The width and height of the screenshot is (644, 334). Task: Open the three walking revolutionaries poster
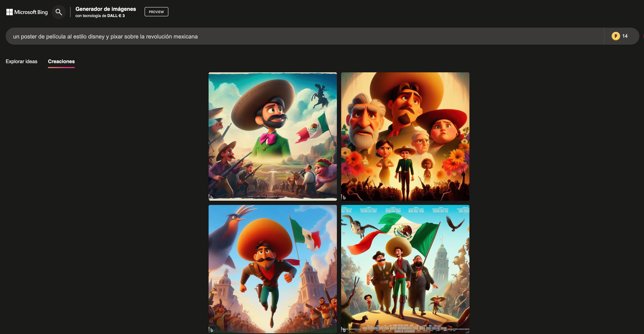[405, 269]
